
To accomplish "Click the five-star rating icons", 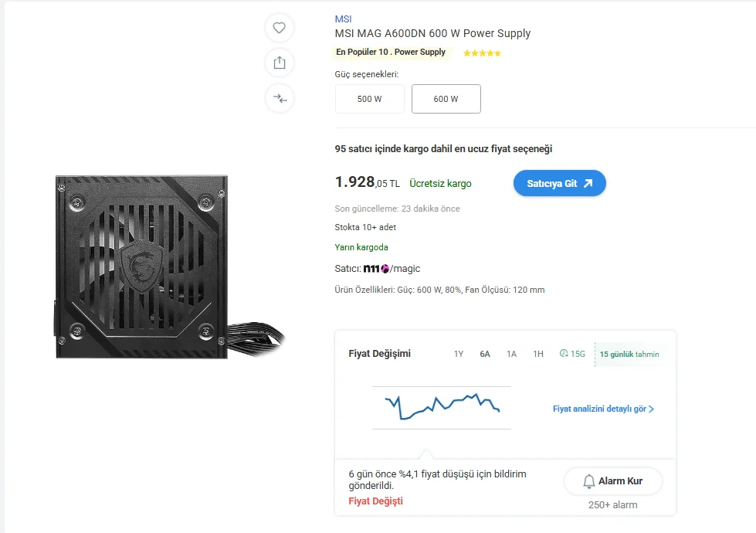I will pos(482,53).
